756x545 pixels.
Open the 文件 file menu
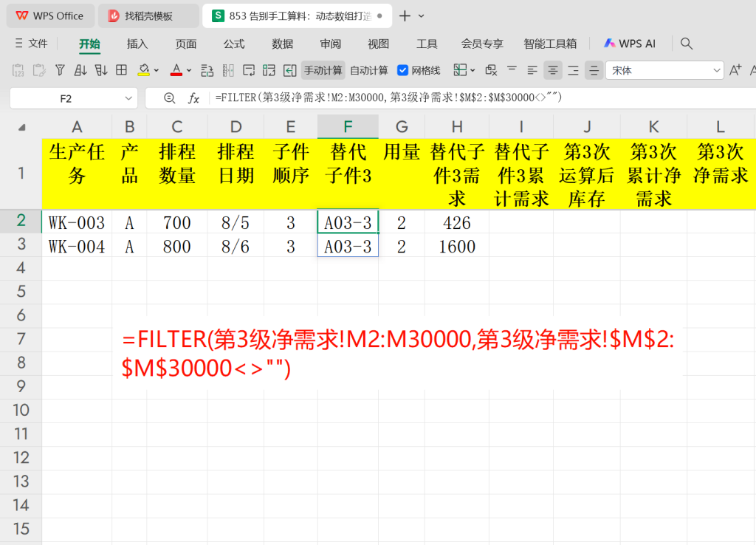coord(31,44)
